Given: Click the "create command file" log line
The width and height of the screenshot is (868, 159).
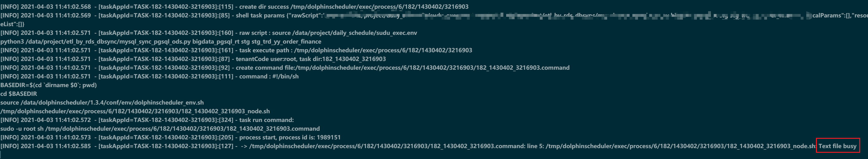Looking at the screenshot, I should (x=285, y=68).
